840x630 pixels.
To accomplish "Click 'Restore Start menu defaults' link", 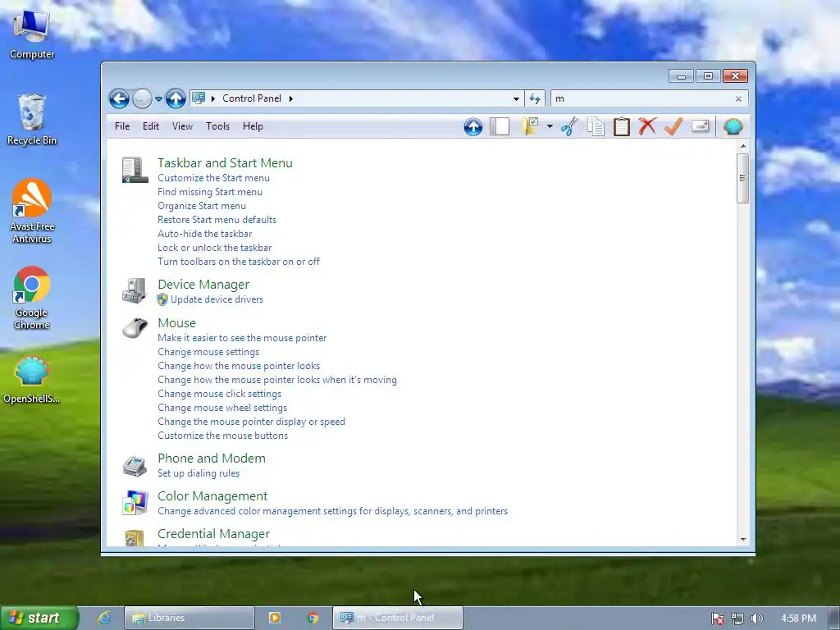I will tap(217, 220).
